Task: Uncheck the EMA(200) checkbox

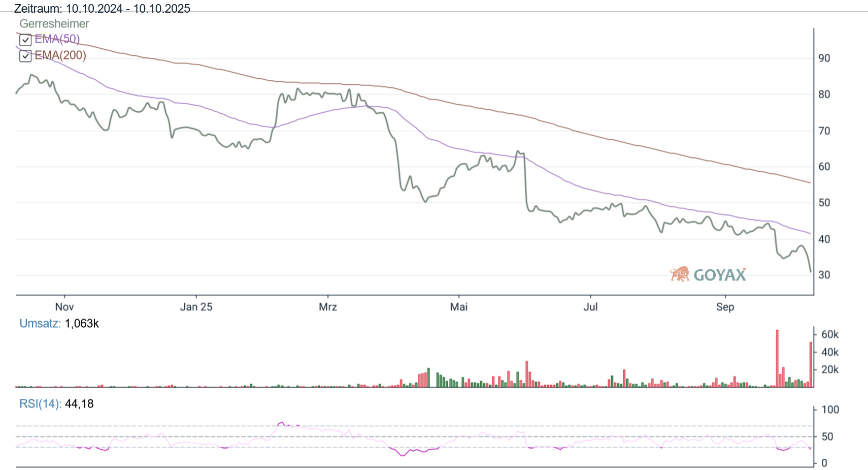Action: (25, 56)
